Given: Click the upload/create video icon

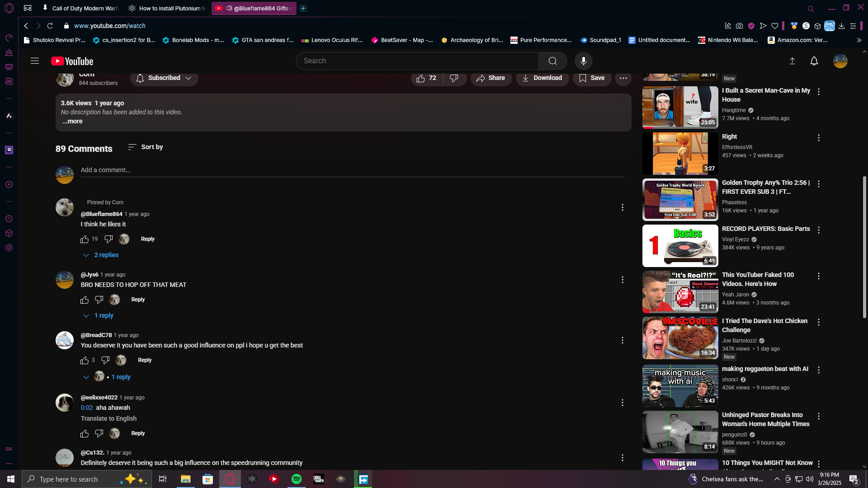Looking at the screenshot, I should coord(792,61).
